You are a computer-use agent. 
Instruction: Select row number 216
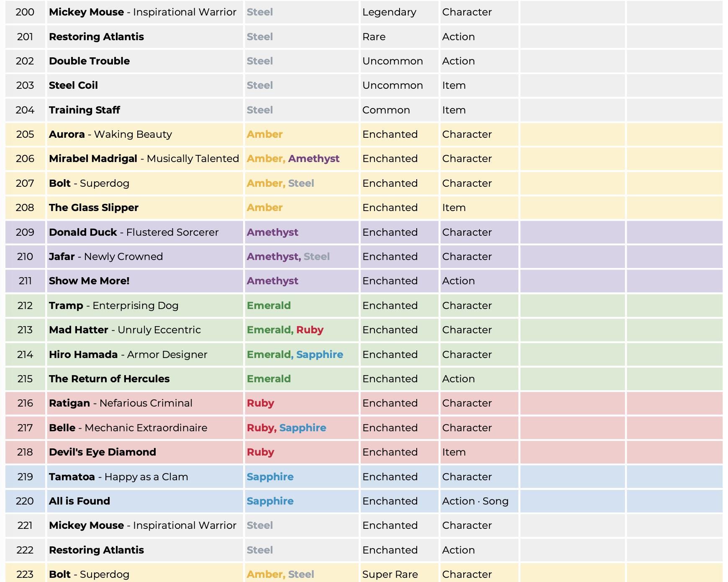tap(25, 403)
